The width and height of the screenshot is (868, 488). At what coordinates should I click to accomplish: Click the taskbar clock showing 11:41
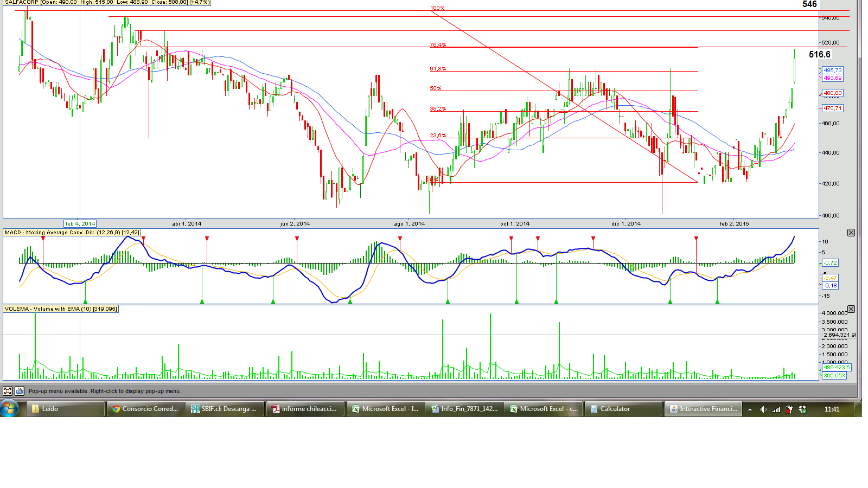(x=832, y=409)
